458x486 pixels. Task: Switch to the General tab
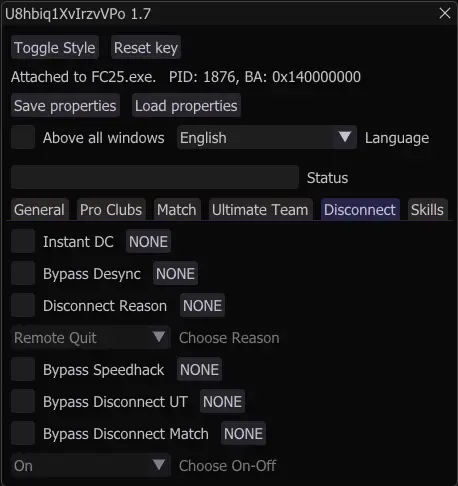40,210
